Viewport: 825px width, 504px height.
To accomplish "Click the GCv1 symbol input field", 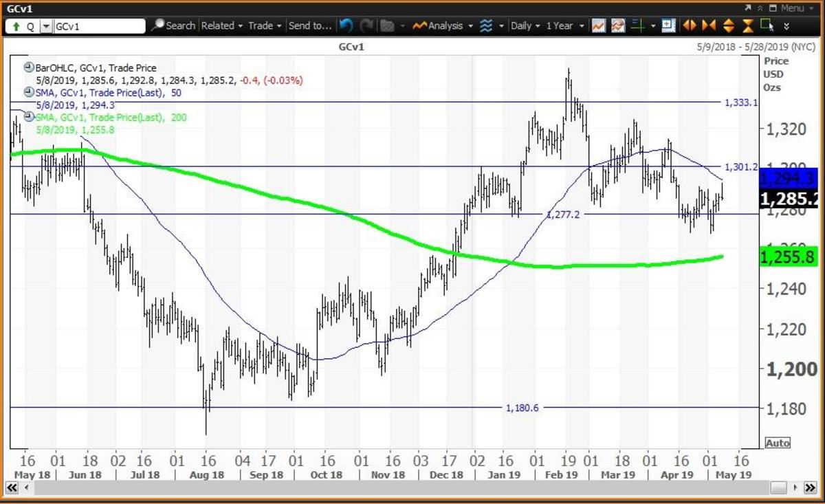I will (100, 26).
